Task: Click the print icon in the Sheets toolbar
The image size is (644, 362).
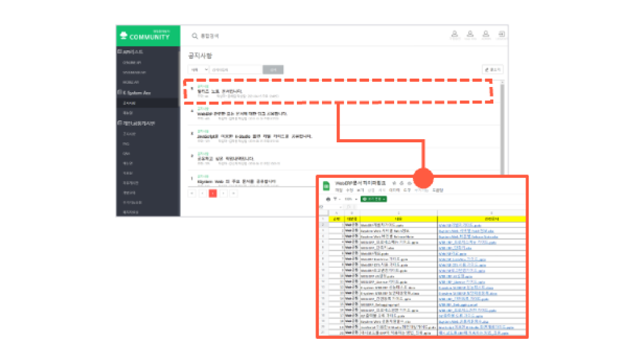Action: pos(328,199)
